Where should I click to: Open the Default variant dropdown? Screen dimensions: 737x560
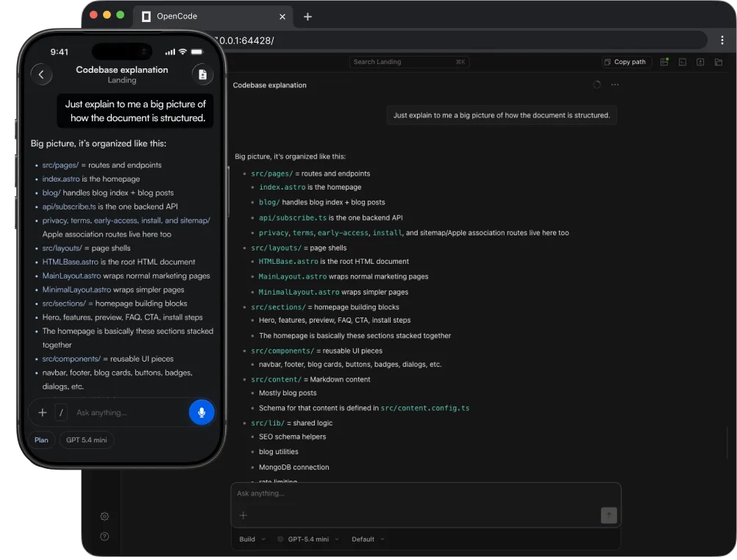point(368,539)
